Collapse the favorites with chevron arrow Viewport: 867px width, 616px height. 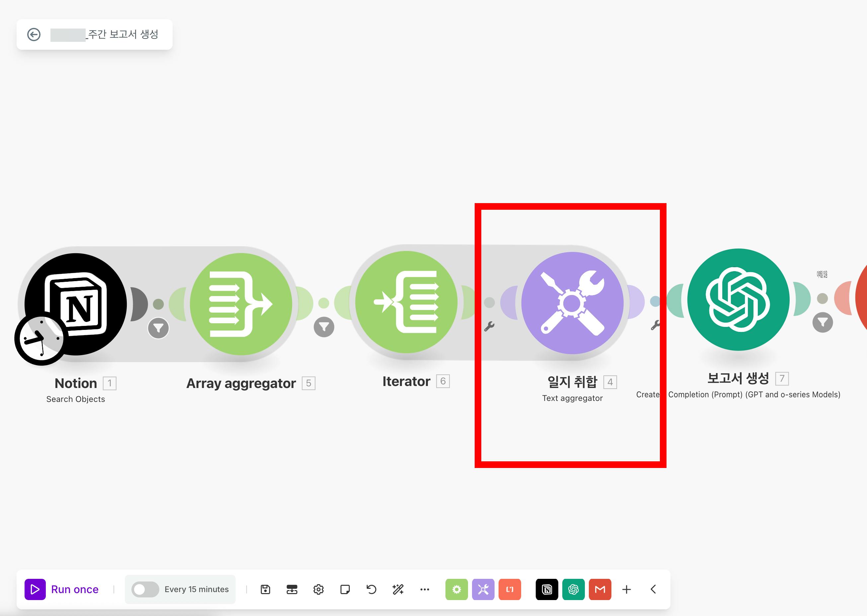(x=653, y=589)
